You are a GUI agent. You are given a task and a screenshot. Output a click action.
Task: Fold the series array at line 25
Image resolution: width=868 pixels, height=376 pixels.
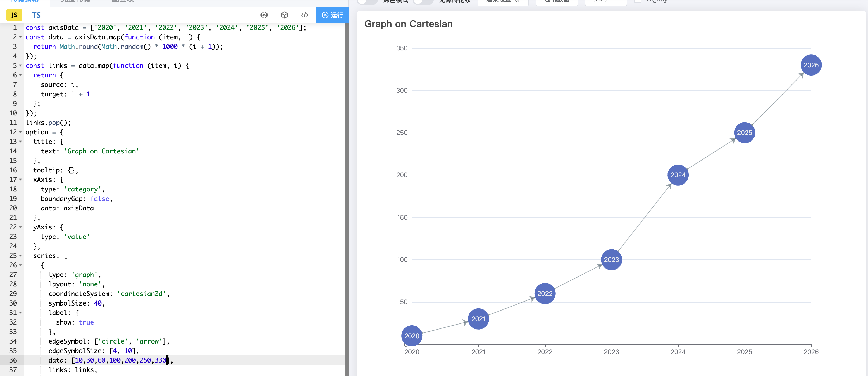20,256
